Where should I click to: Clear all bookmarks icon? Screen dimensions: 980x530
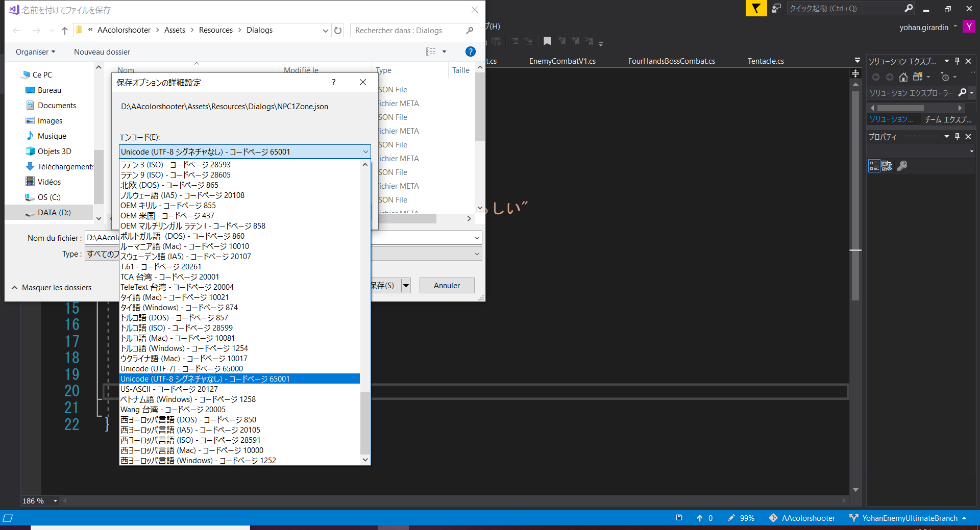589,41
